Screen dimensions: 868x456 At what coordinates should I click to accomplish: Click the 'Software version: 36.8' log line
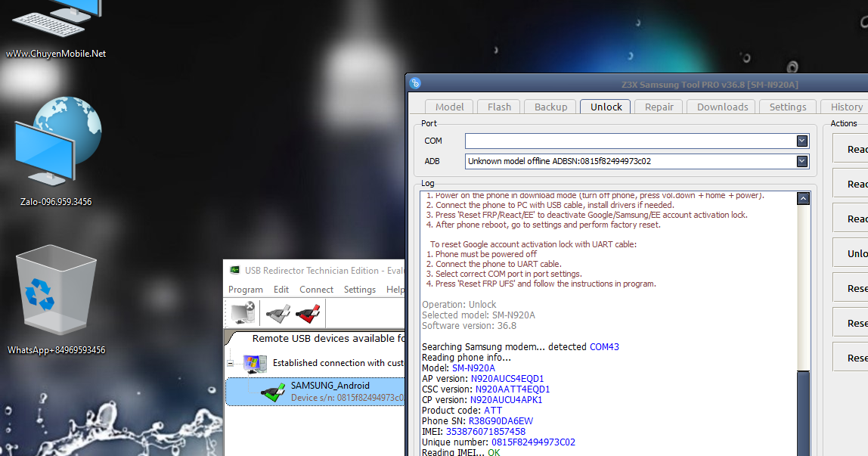click(469, 326)
